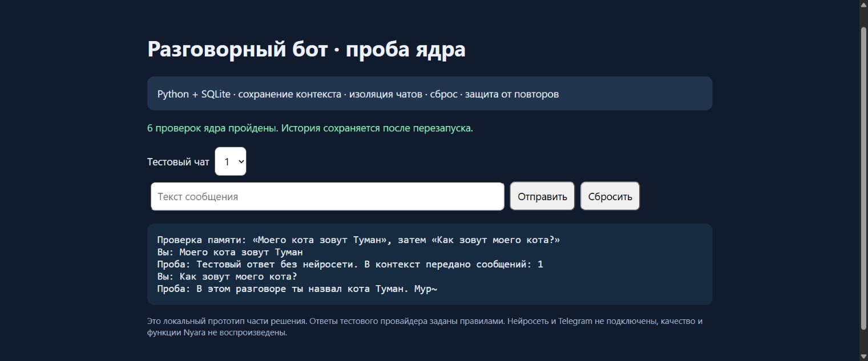The image size is (868, 361).
Task: Click the Python + SQLite feature description line
Action: [x=358, y=94]
